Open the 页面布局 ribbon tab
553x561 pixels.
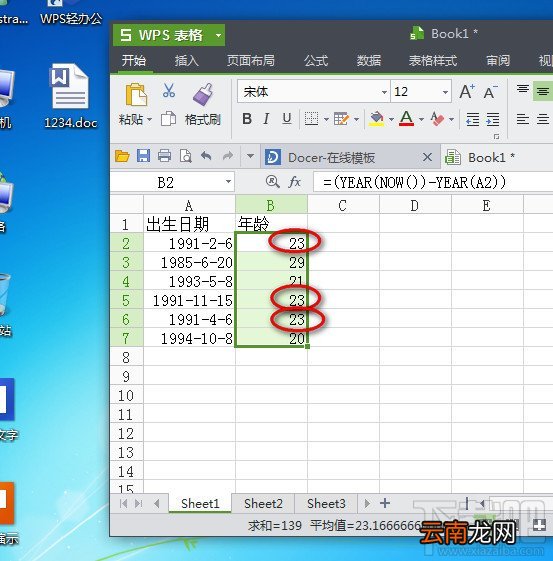pos(251,60)
